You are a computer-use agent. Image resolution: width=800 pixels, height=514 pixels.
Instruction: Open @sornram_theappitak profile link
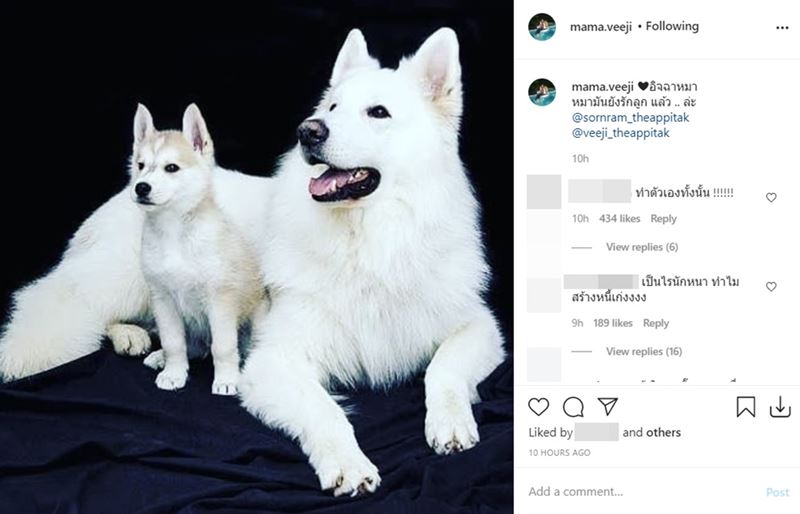click(630, 117)
